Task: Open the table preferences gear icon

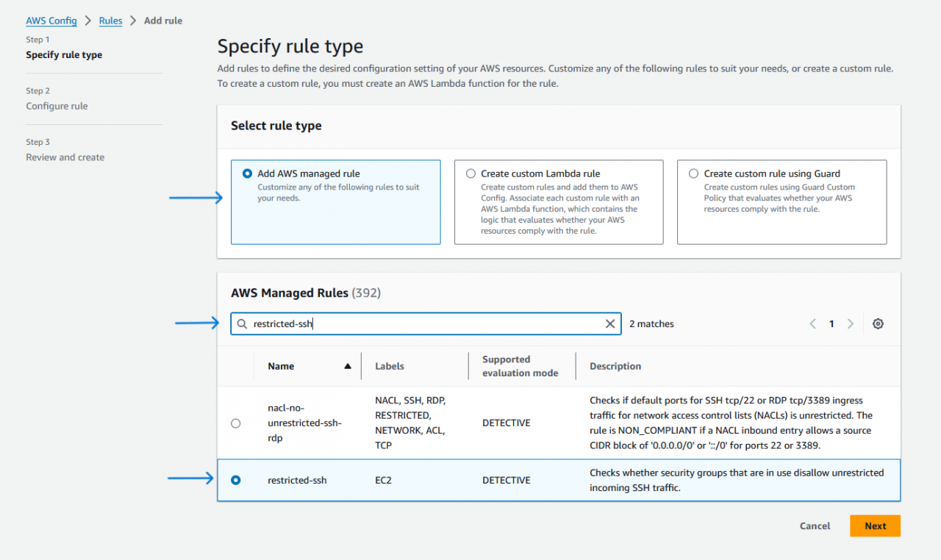Action: 878,323
